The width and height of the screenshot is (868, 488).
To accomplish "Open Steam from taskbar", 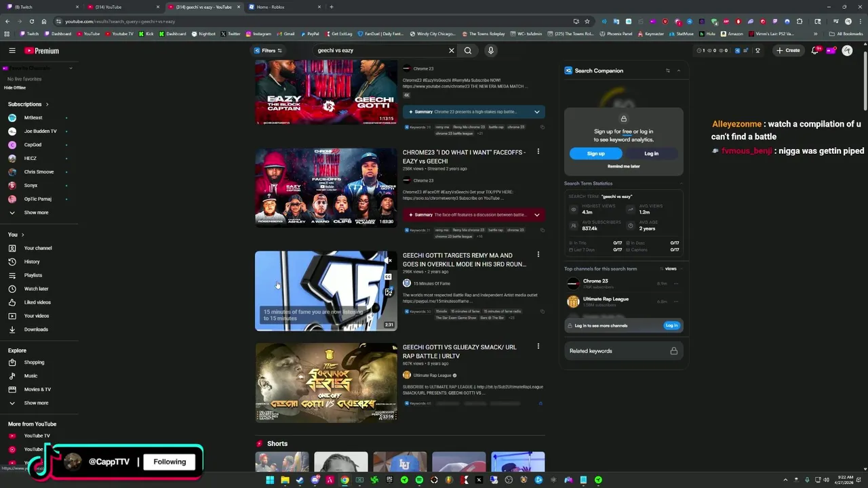I will [x=300, y=480].
